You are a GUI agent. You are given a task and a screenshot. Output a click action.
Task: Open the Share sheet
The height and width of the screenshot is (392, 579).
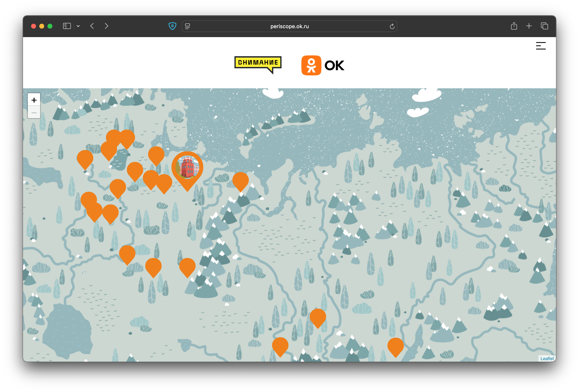[514, 26]
